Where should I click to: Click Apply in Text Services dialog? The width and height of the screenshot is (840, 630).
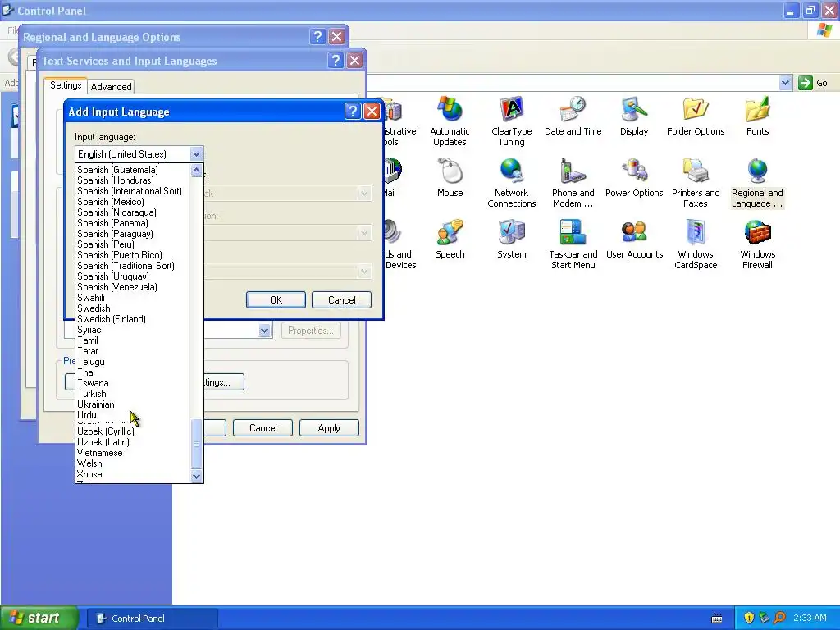pos(329,428)
